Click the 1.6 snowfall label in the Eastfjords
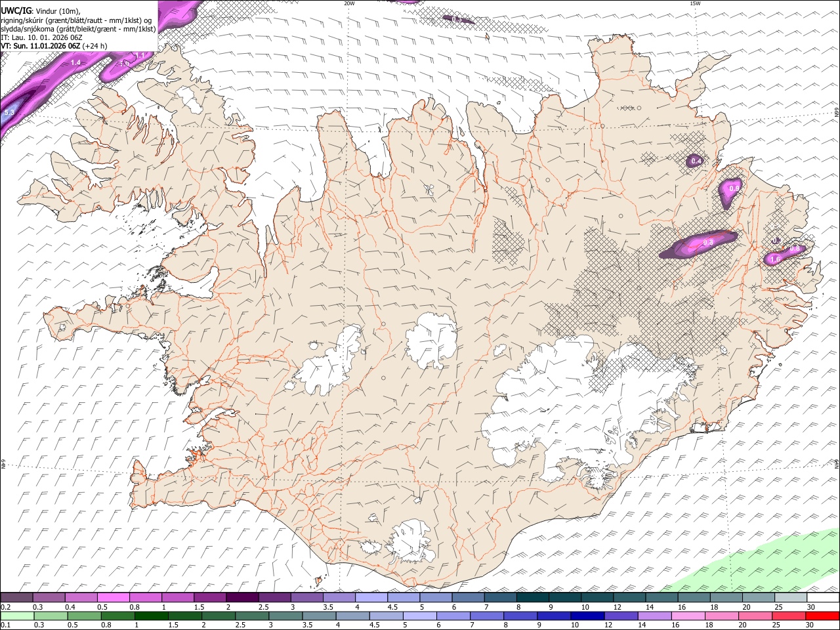This screenshot has height=630, width=840. click(x=775, y=260)
